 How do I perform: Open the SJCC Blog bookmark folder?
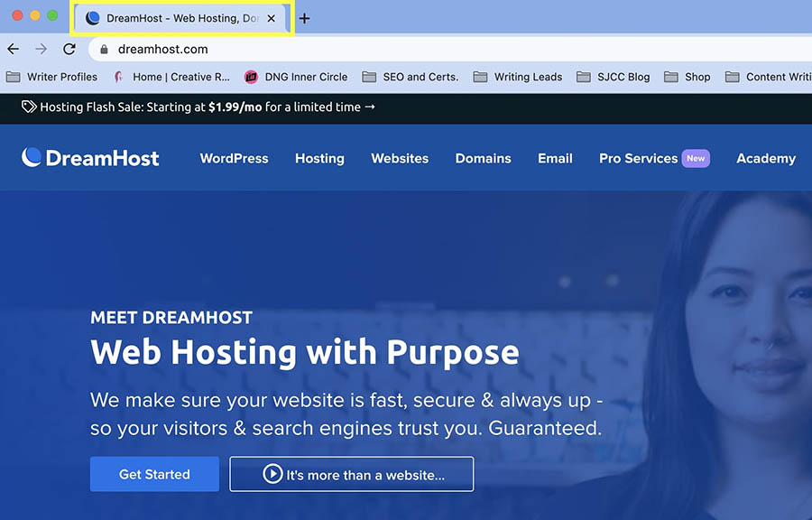(x=613, y=77)
